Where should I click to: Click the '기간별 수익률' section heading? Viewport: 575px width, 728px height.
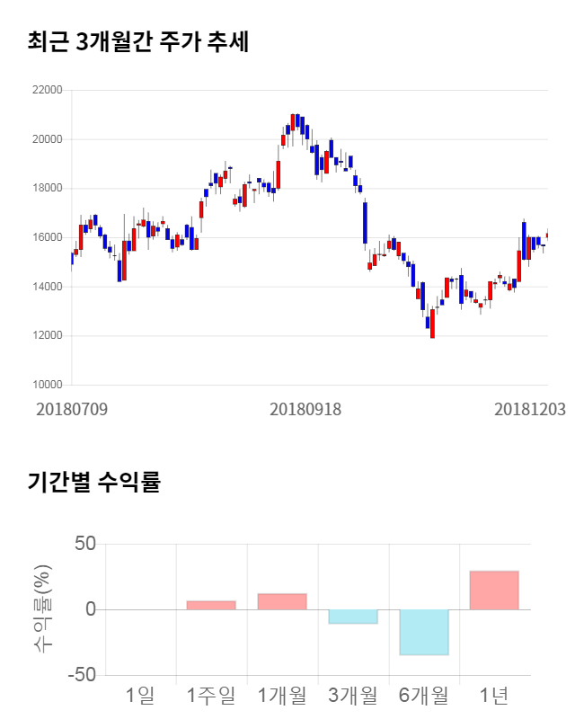[93, 482]
